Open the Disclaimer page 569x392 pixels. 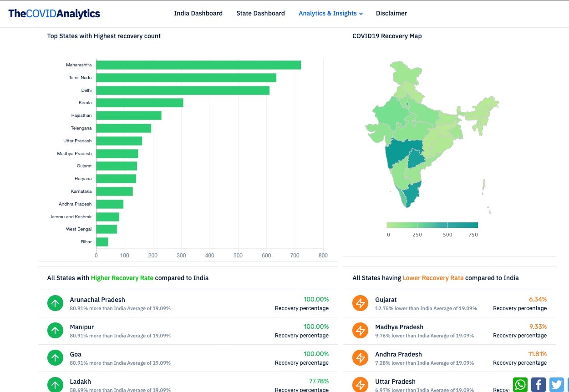coord(391,13)
